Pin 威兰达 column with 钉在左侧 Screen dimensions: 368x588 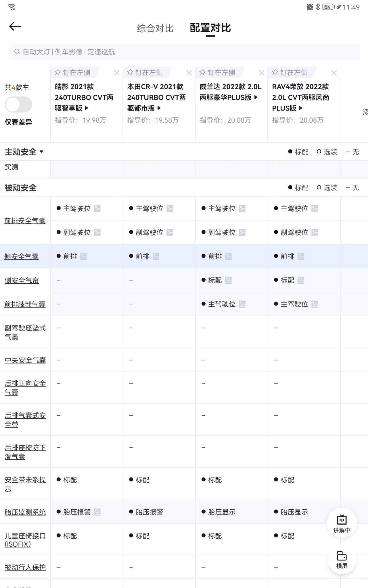coord(217,73)
